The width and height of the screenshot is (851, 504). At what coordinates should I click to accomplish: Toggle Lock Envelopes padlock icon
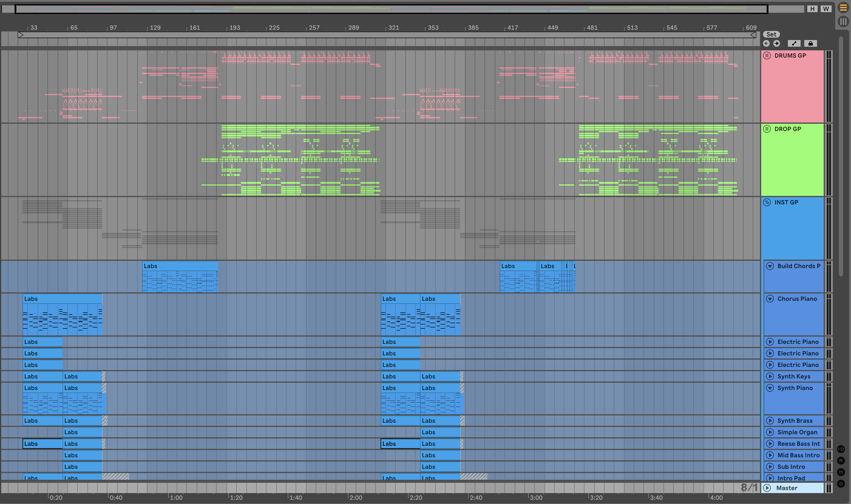pos(811,43)
